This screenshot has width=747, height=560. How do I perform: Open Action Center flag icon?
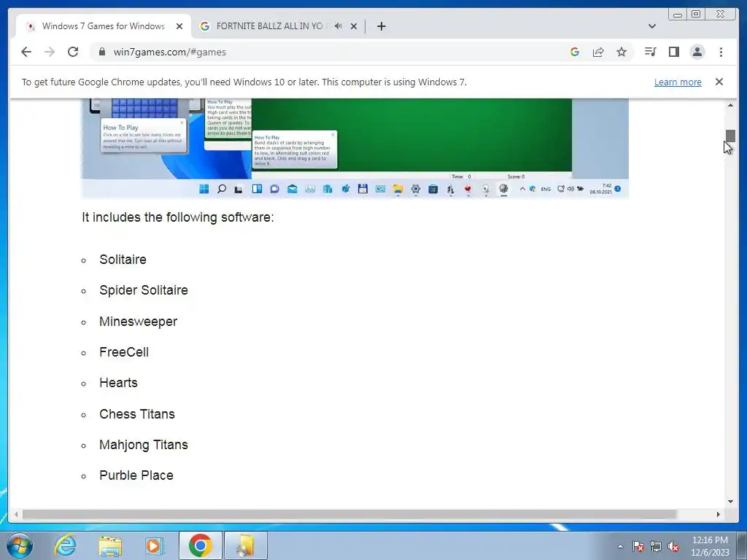click(x=638, y=546)
